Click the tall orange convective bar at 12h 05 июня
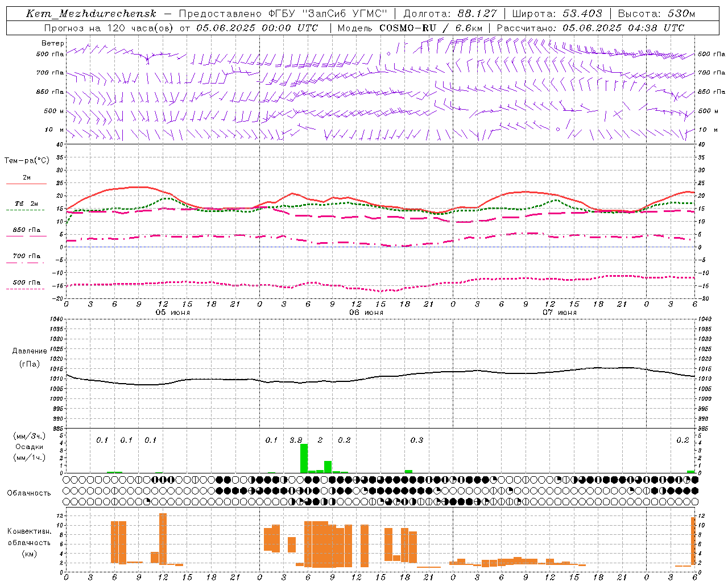 point(163,538)
